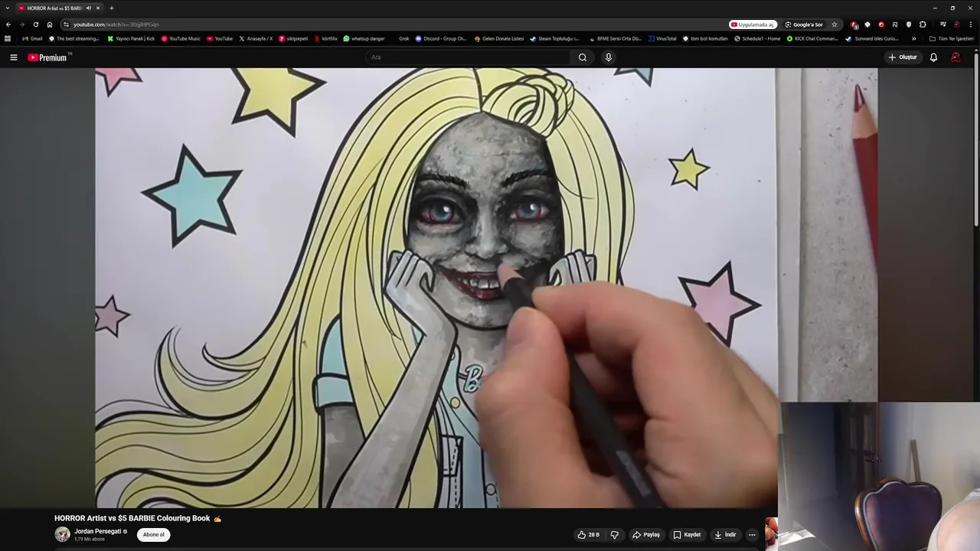Expand hidden bookmarks chevron
Image resolution: width=980 pixels, height=551 pixels.
[913, 38]
